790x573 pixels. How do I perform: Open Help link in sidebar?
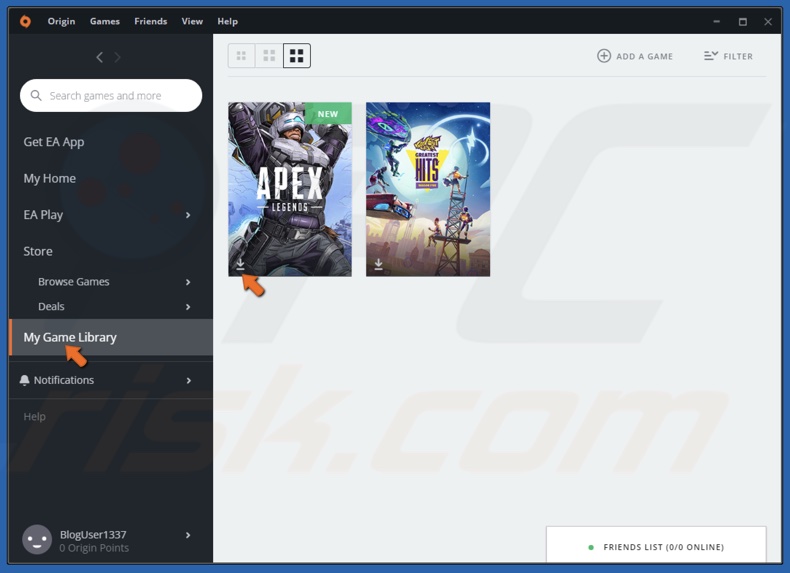34,417
